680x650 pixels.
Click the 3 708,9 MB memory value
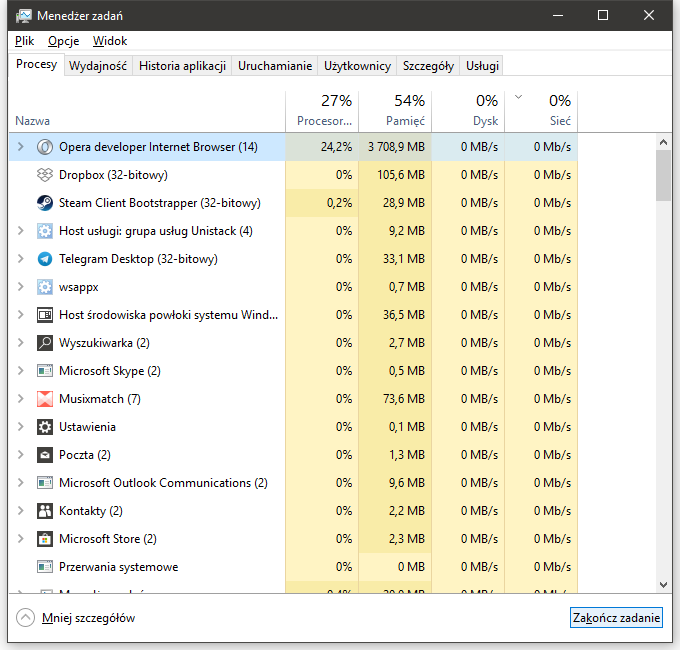pos(396,147)
